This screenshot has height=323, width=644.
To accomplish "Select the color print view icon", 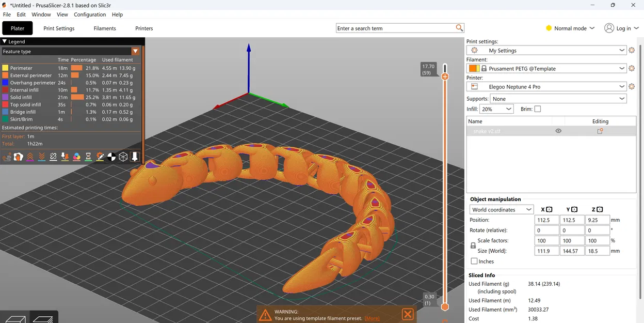I will (x=76, y=157).
